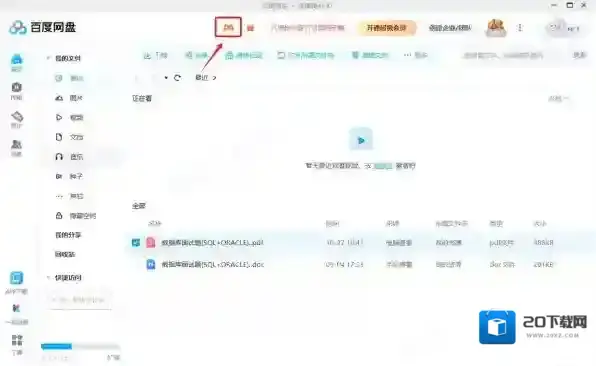Click the APP download icon in left rail
Image resolution: width=596 pixels, height=366 pixels.
tap(16, 278)
